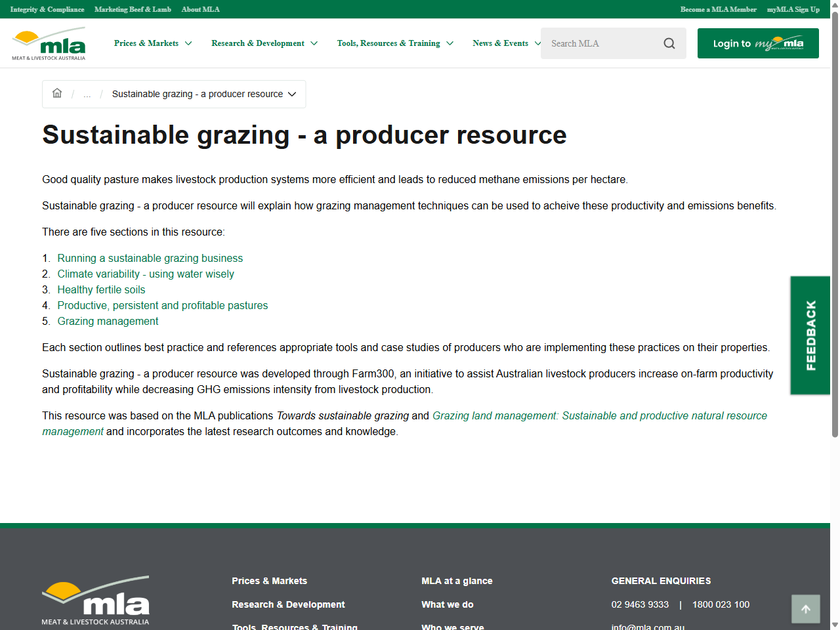Open the Grazing management section link

108,321
